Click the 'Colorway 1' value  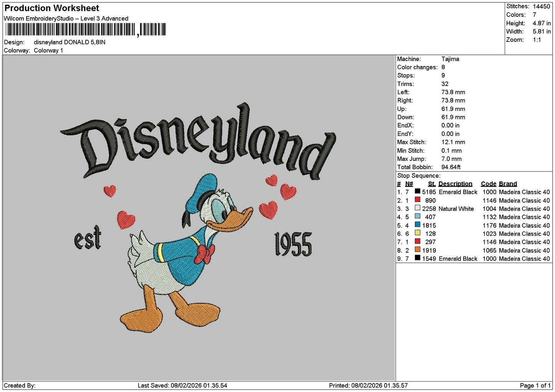click(48, 50)
